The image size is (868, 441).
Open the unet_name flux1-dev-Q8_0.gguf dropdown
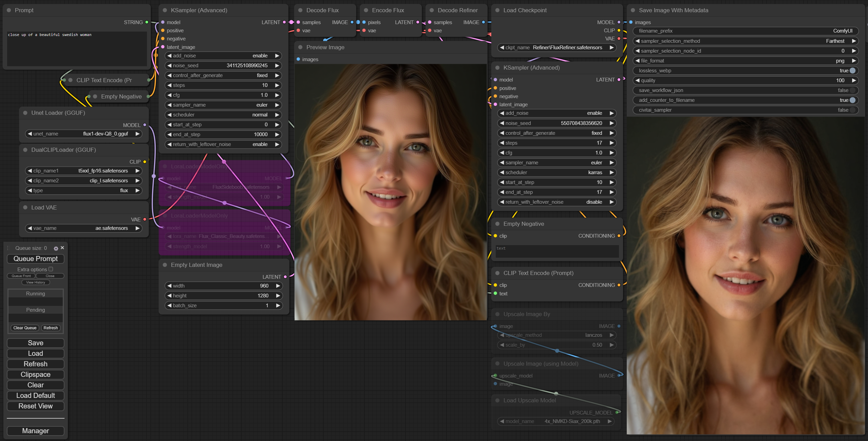tap(105, 134)
